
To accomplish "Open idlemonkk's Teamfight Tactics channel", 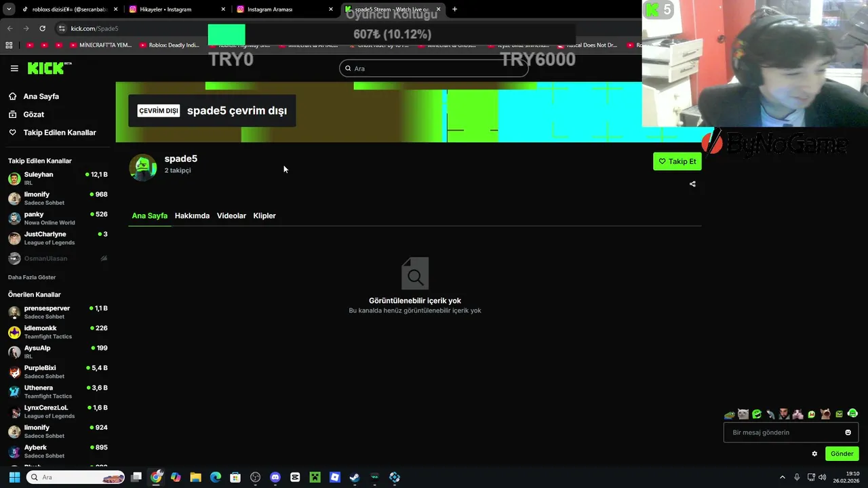I will coord(58,332).
